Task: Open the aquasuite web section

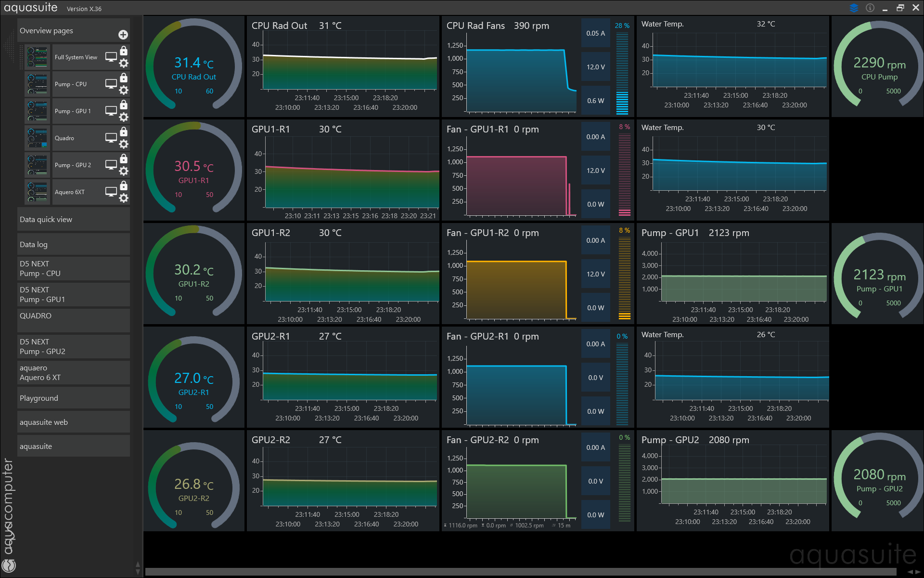Action: click(74, 422)
